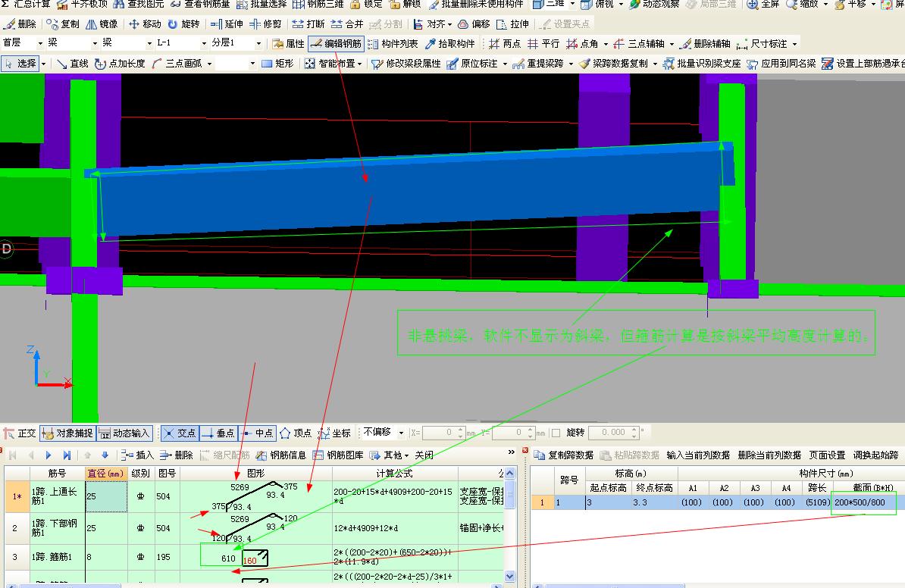Select 点加长度 drawing tool
The height and width of the screenshot is (588, 905).
[x=120, y=64]
